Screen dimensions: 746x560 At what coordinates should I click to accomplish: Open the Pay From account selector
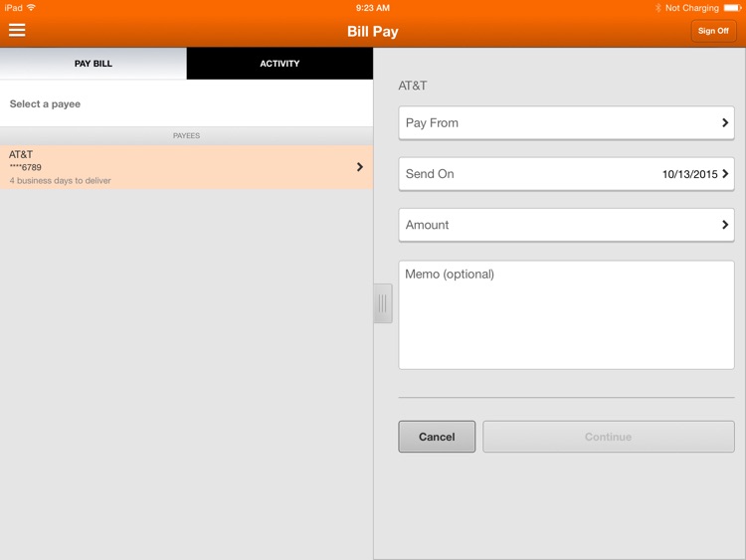pos(566,122)
